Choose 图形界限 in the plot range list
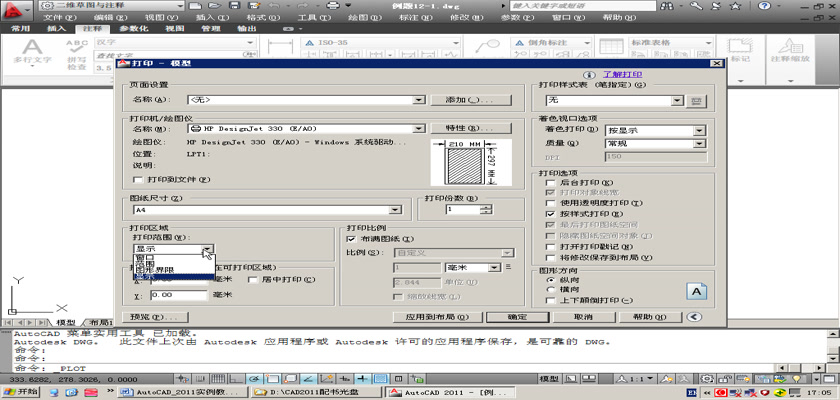The width and height of the screenshot is (840, 400). [x=174, y=270]
